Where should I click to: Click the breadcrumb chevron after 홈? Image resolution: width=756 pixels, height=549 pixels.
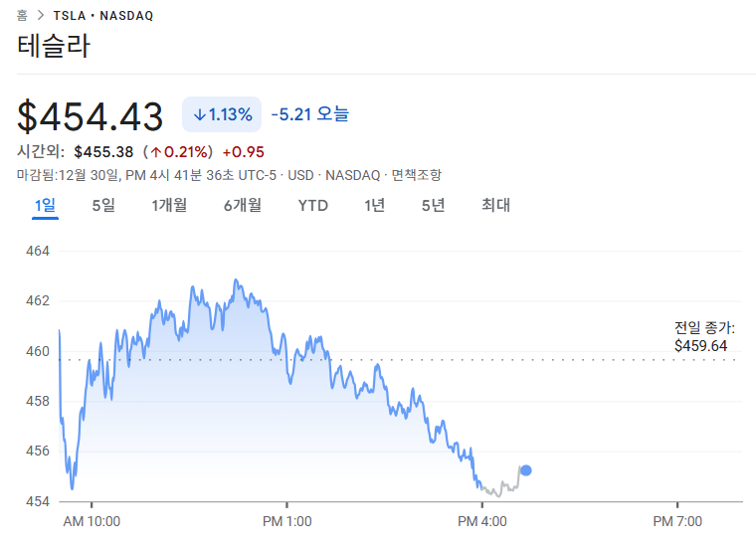click(x=41, y=17)
